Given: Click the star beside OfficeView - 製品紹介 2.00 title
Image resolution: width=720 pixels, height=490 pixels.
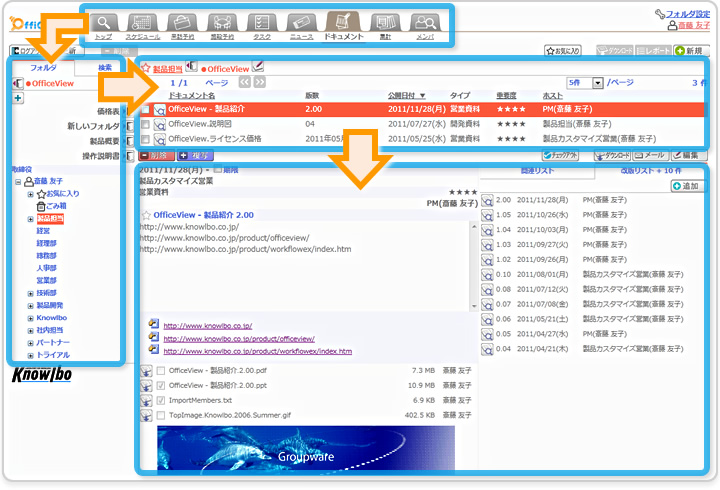Looking at the screenshot, I should pos(146,215).
